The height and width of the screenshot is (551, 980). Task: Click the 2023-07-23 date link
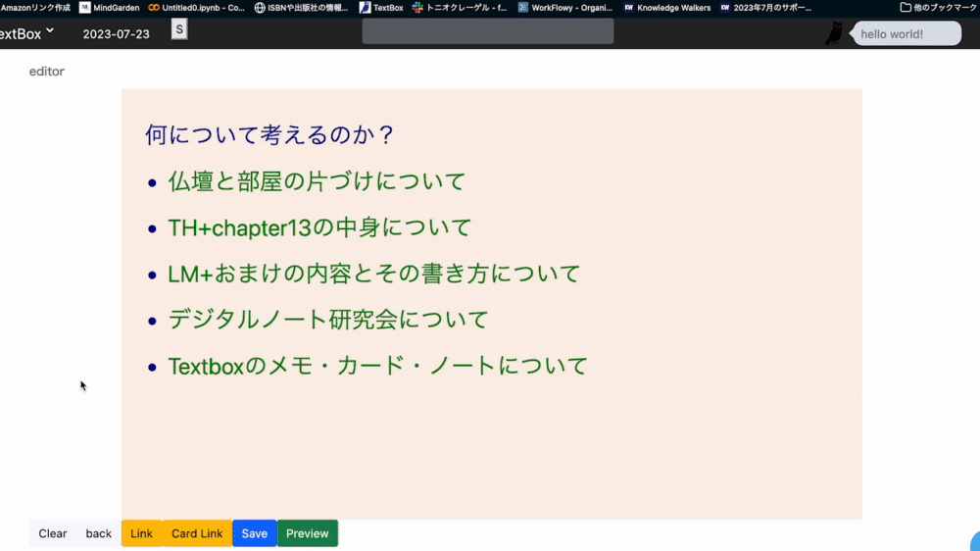(x=117, y=34)
